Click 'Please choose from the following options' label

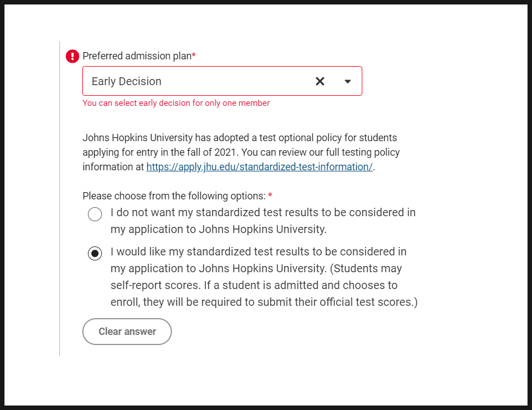174,196
